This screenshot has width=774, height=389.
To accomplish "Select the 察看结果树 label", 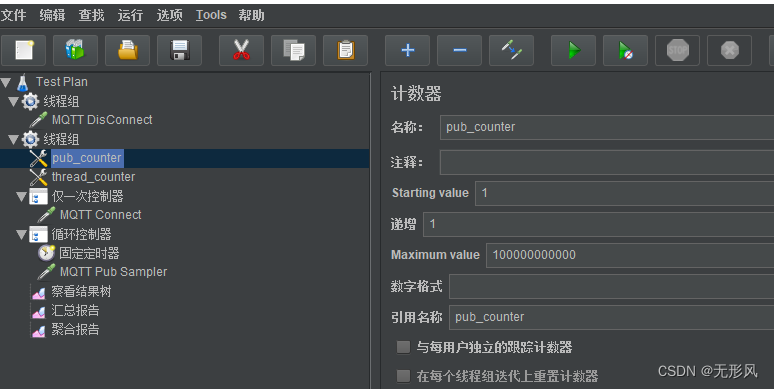I will 81,292.
